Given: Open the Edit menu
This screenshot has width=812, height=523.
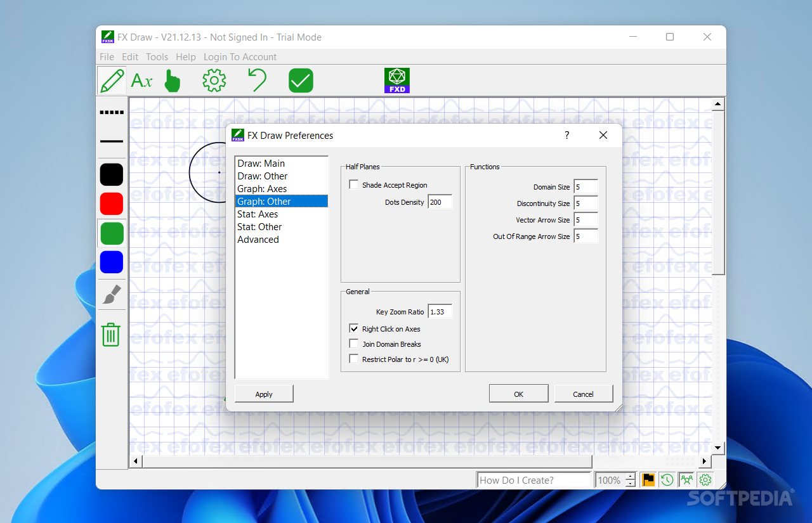Looking at the screenshot, I should pyautogui.click(x=130, y=56).
